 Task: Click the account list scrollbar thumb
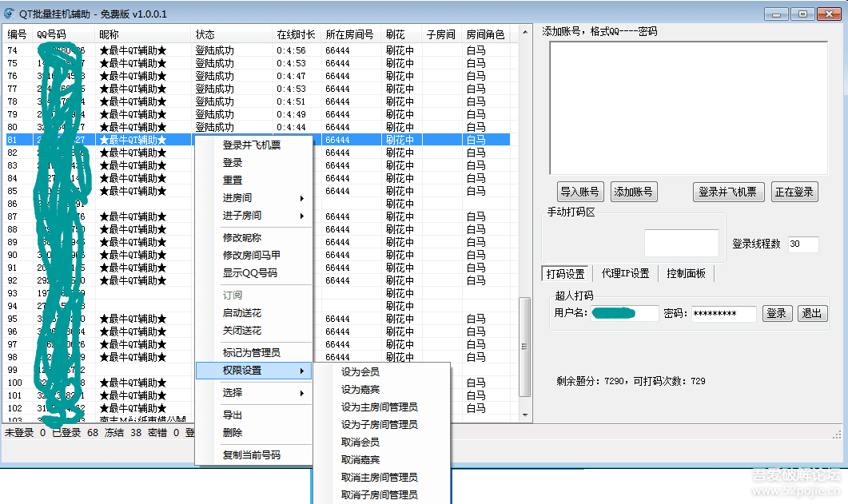point(524,347)
